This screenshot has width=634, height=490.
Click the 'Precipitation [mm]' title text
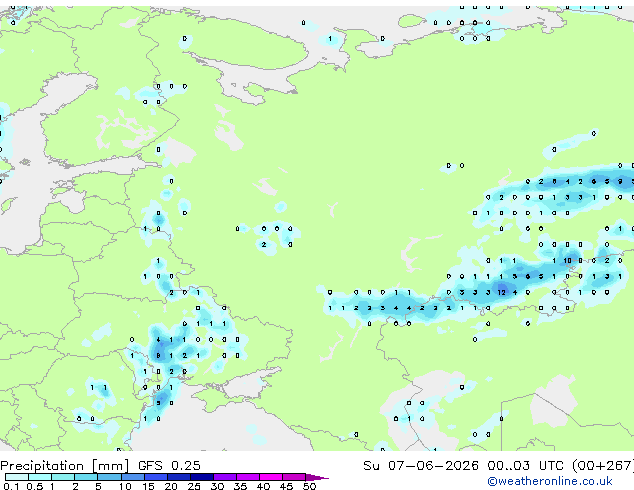click(65, 466)
